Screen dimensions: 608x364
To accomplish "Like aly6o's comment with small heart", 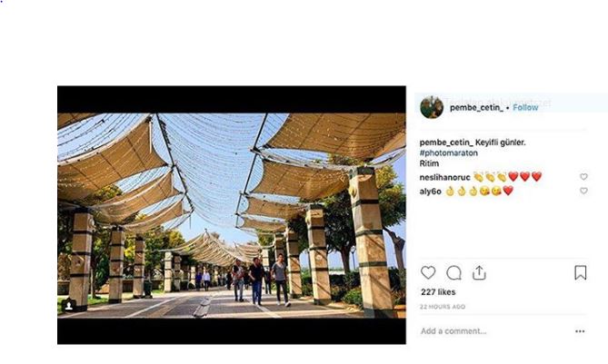I will 583,192.
